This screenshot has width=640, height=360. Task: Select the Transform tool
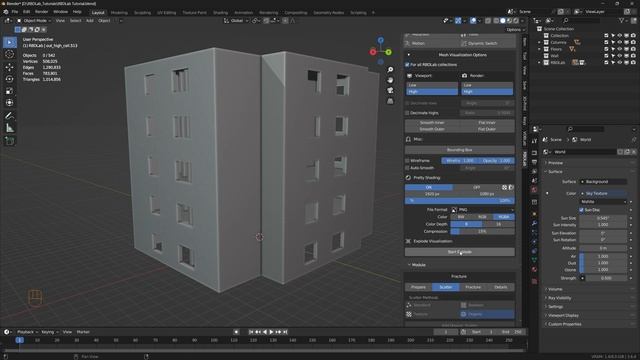click(10, 103)
